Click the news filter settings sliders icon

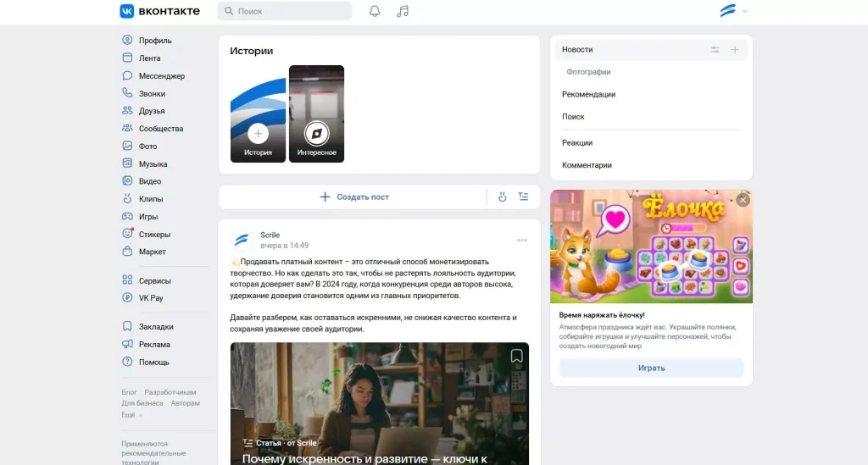pyautogui.click(x=715, y=50)
